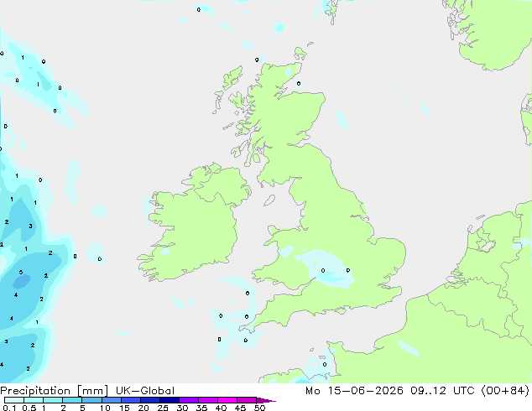Screen dimensions: 532x411
Task: Click the 20–25 mm dark blue swatch
Action: (x=150, y=400)
